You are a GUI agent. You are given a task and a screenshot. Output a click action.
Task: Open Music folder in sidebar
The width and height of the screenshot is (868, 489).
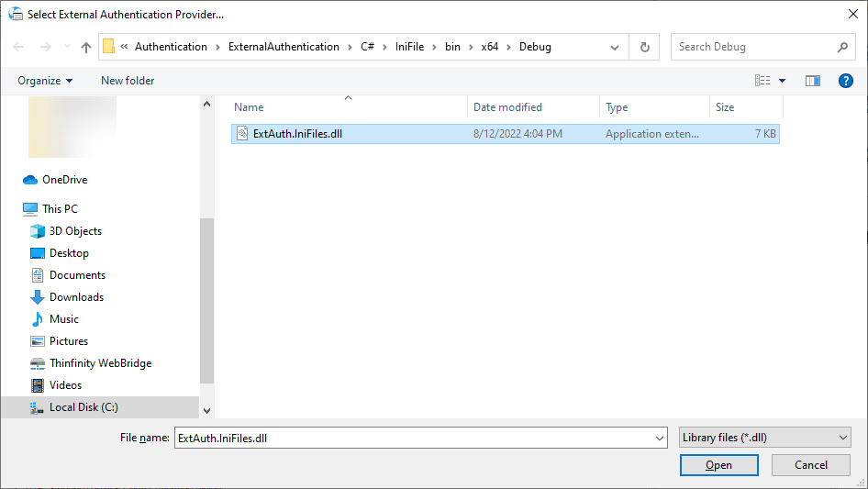63,319
